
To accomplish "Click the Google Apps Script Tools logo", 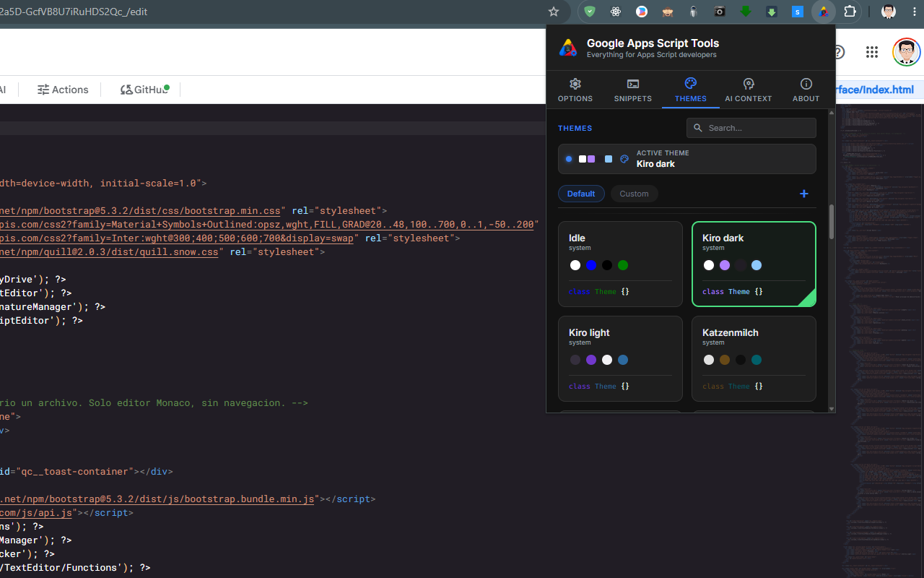I will point(568,48).
